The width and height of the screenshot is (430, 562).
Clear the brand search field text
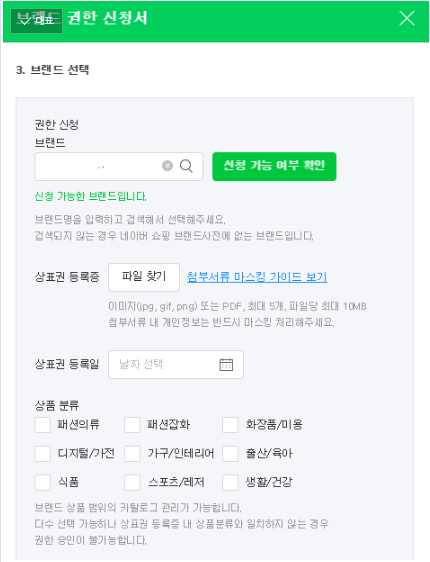(x=167, y=166)
